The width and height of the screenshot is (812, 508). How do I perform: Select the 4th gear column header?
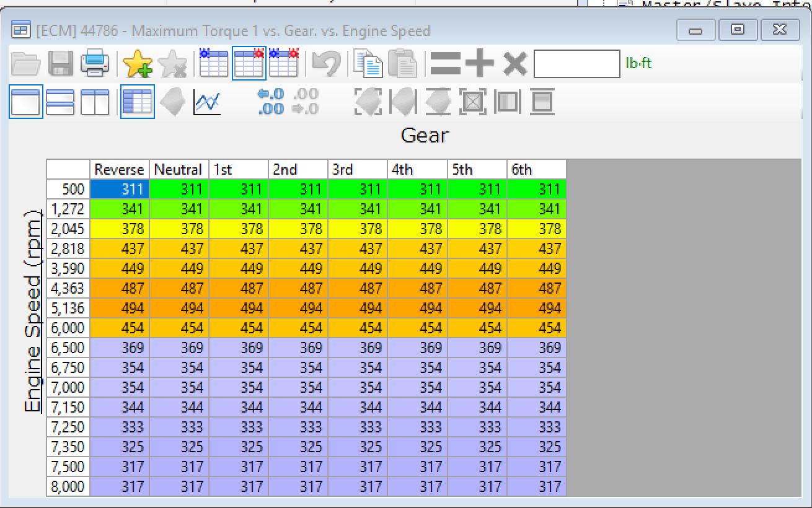click(418, 169)
